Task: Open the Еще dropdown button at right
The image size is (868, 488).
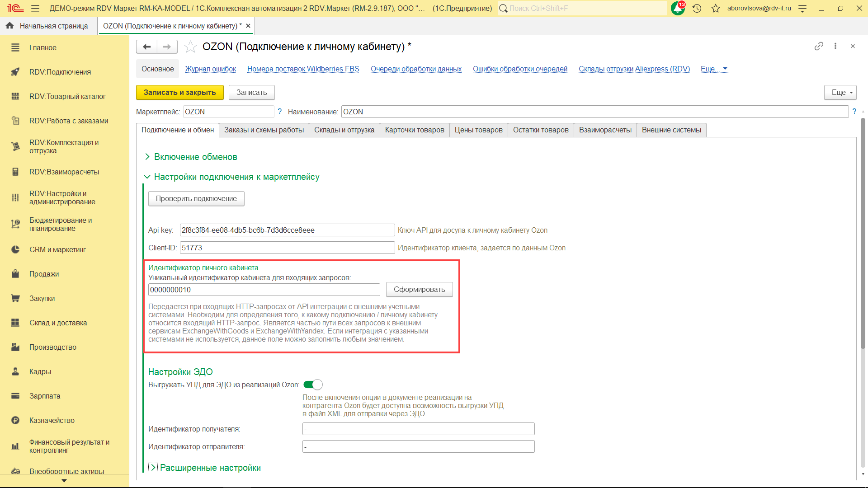Action: (840, 92)
